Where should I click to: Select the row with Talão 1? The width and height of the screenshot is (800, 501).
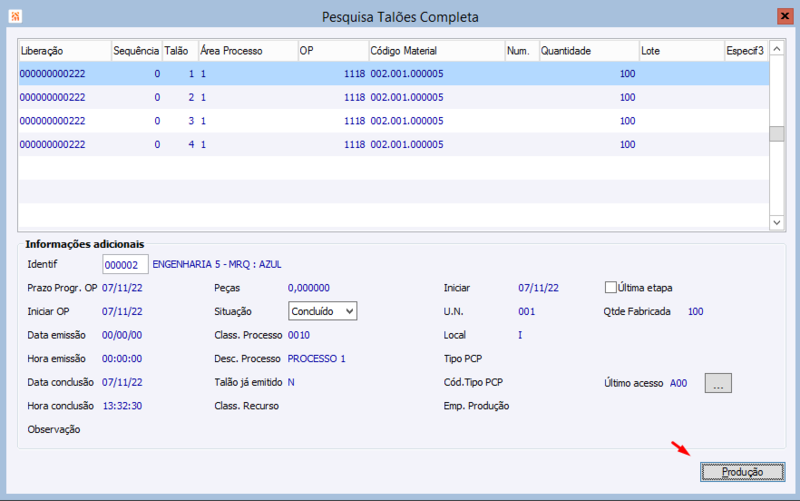(394, 73)
